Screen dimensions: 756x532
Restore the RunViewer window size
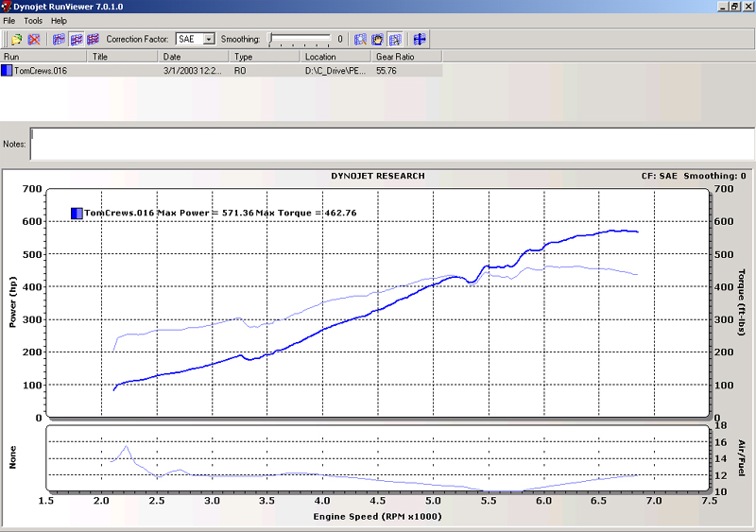(x=734, y=7)
